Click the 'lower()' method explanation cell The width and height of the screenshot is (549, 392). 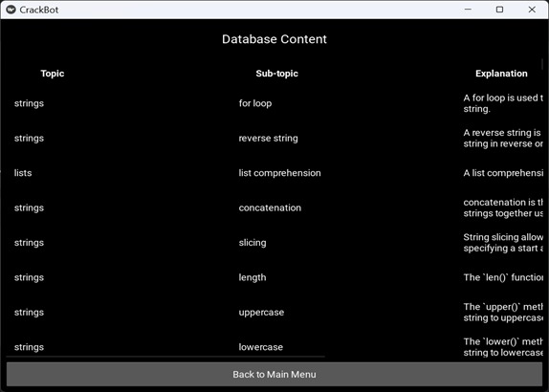coord(503,347)
